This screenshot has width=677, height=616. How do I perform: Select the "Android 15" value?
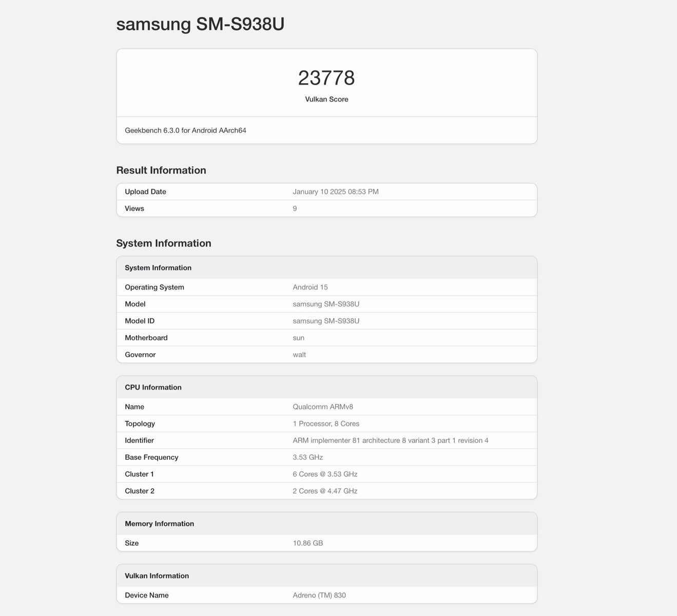click(310, 287)
